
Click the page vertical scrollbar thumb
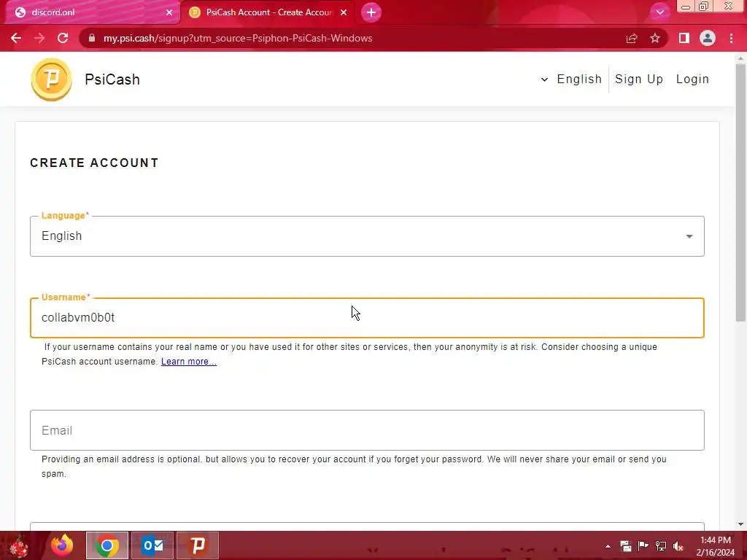[740, 192]
